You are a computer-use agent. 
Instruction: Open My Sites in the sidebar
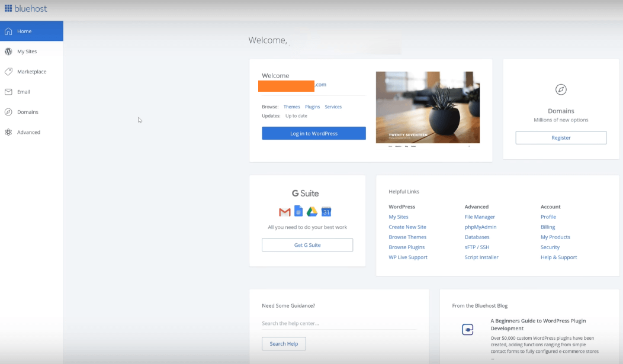[31, 51]
